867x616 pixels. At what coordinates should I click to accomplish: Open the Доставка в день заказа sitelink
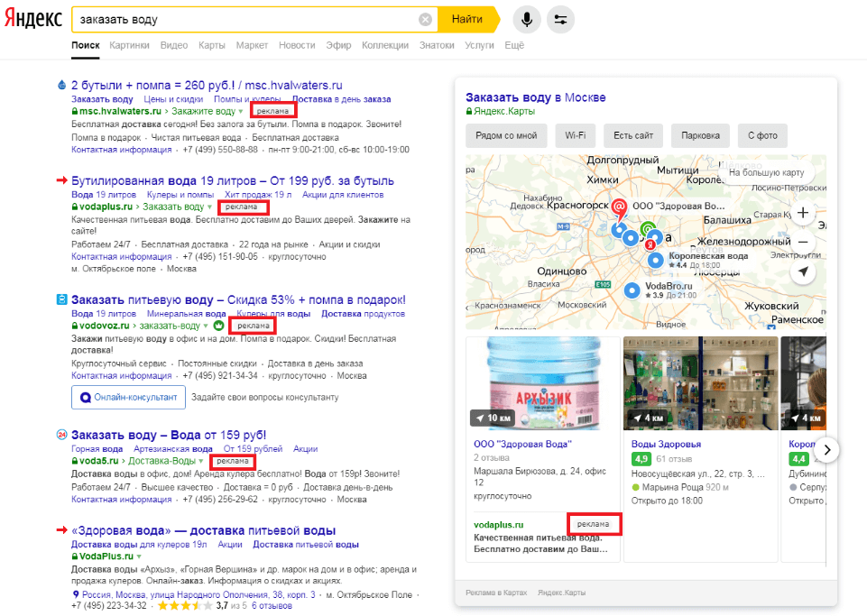point(341,99)
